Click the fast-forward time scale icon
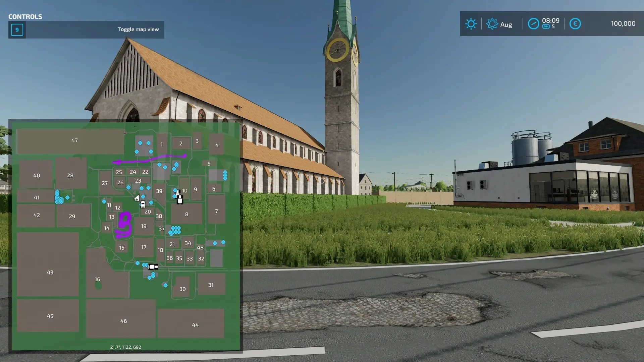 [546, 27]
